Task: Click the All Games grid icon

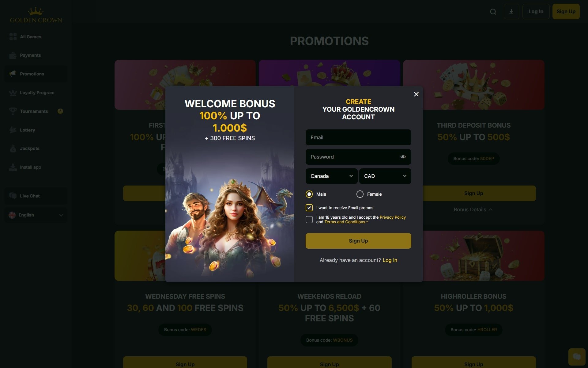Action: [x=13, y=37]
